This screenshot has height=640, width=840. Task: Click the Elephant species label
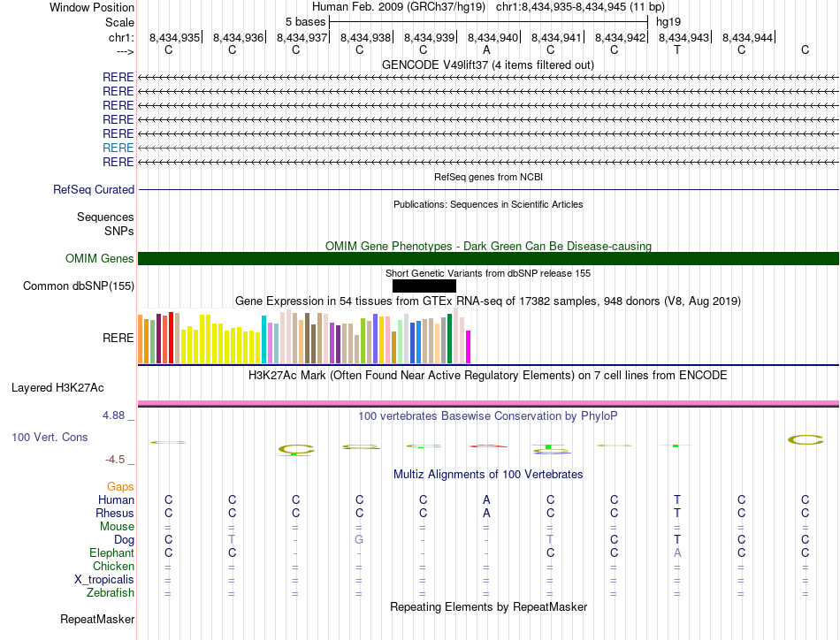click(111, 552)
